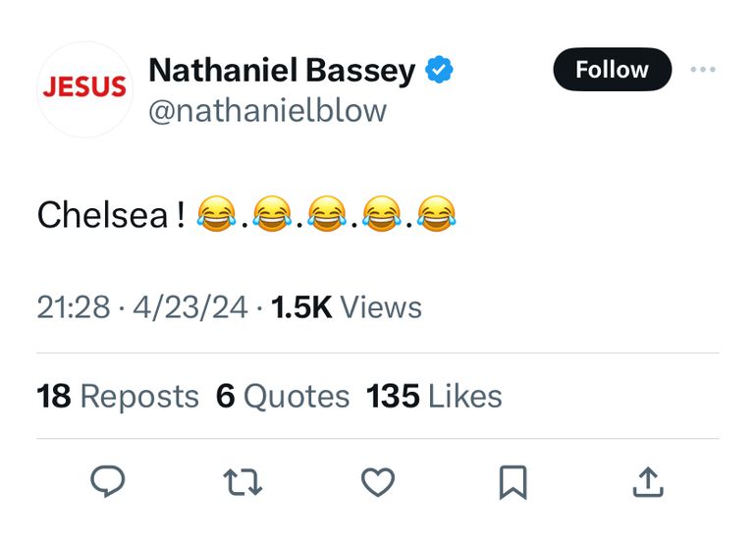View the 1.5K Views analytics
The height and width of the screenshot is (546, 756).
[x=347, y=307]
